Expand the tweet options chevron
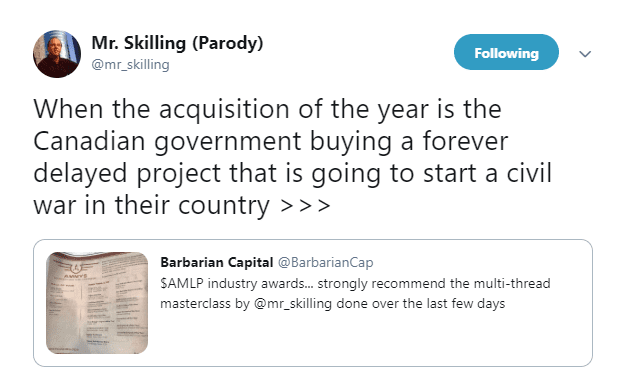 tap(585, 53)
